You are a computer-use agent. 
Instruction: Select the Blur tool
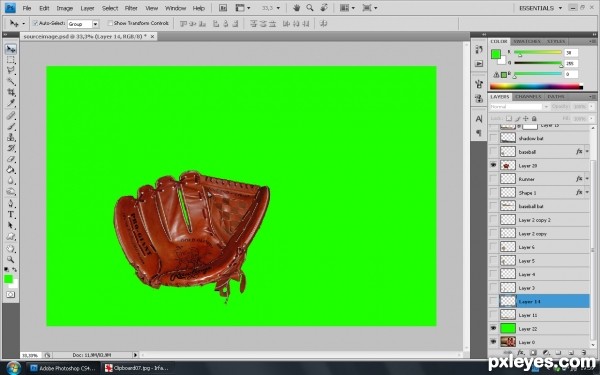click(x=11, y=180)
